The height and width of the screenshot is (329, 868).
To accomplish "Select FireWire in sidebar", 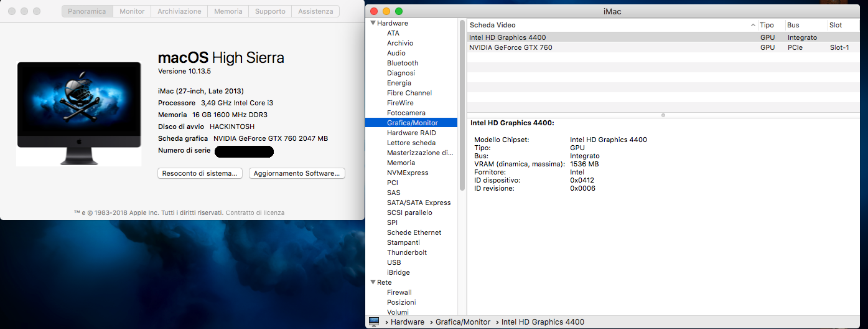I will coord(400,103).
